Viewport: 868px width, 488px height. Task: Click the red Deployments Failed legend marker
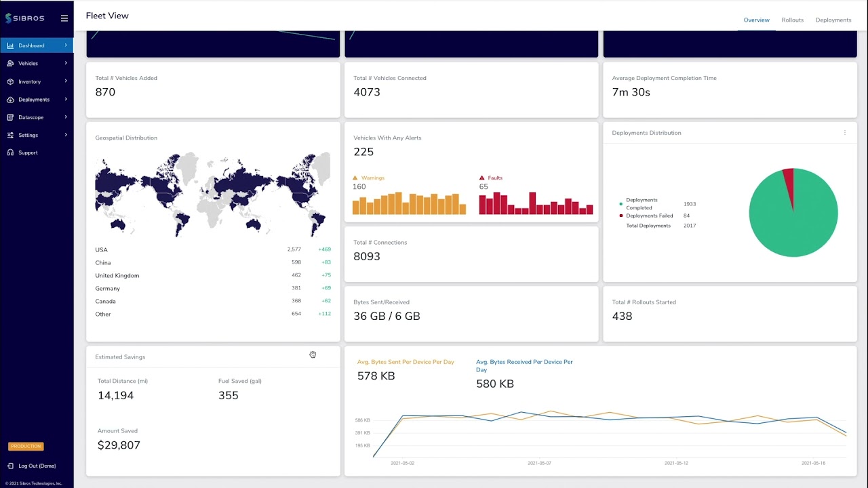click(x=620, y=216)
